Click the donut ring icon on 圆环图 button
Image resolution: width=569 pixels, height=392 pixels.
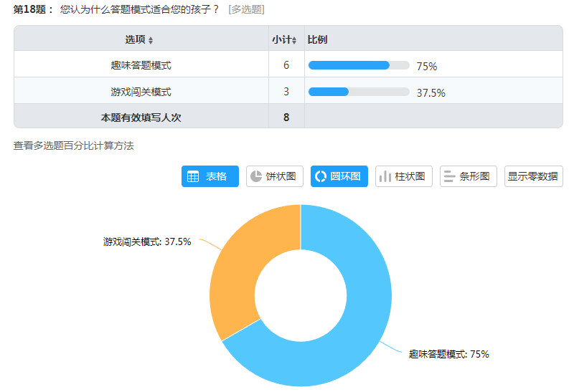coord(321,176)
